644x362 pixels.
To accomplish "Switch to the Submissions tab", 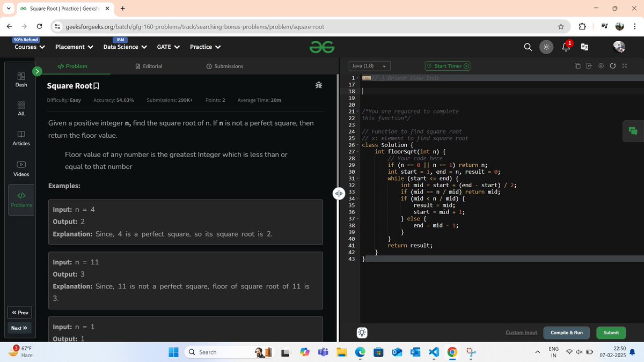I will [224, 67].
